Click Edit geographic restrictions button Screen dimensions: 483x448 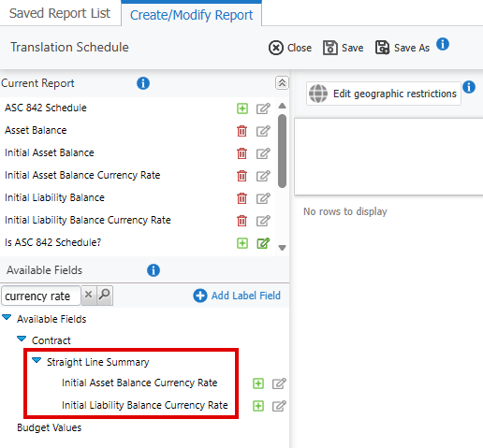coord(384,94)
